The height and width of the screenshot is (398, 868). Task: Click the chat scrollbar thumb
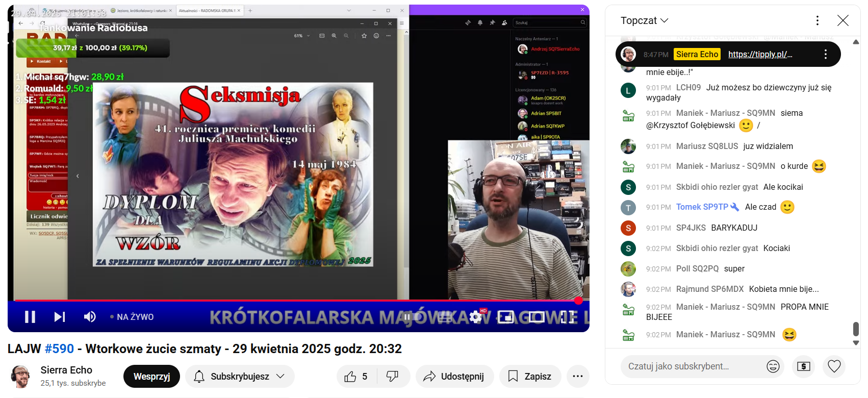click(x=856, y=329)
